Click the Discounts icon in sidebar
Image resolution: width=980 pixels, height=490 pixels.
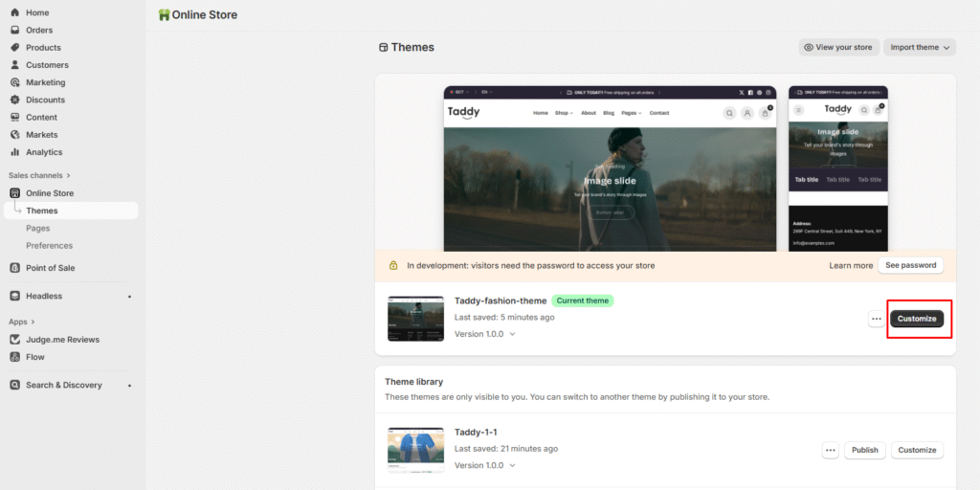pos(15,100)
